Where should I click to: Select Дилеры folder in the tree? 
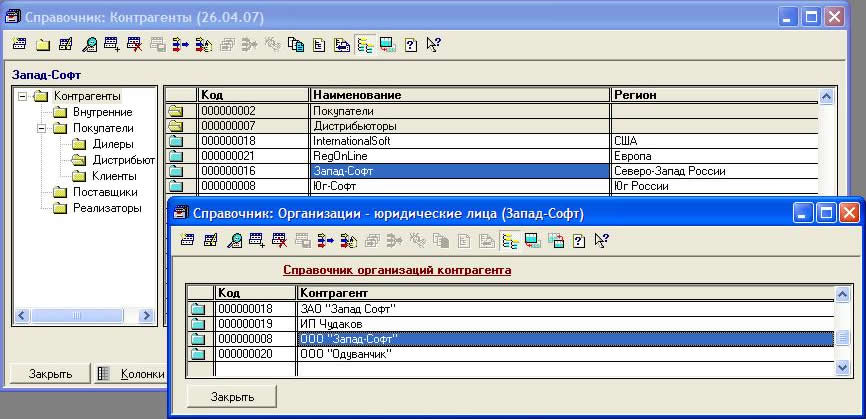click(113, 144)
